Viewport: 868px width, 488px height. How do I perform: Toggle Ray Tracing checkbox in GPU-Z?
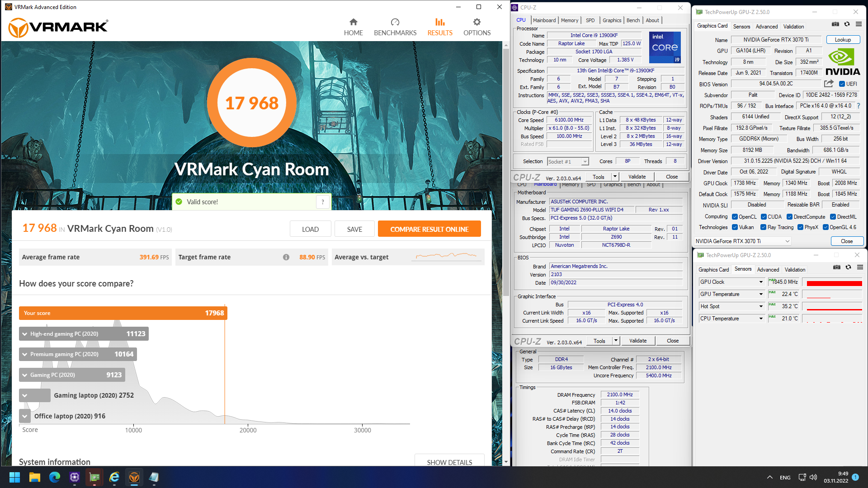click(x=763, y=227)
